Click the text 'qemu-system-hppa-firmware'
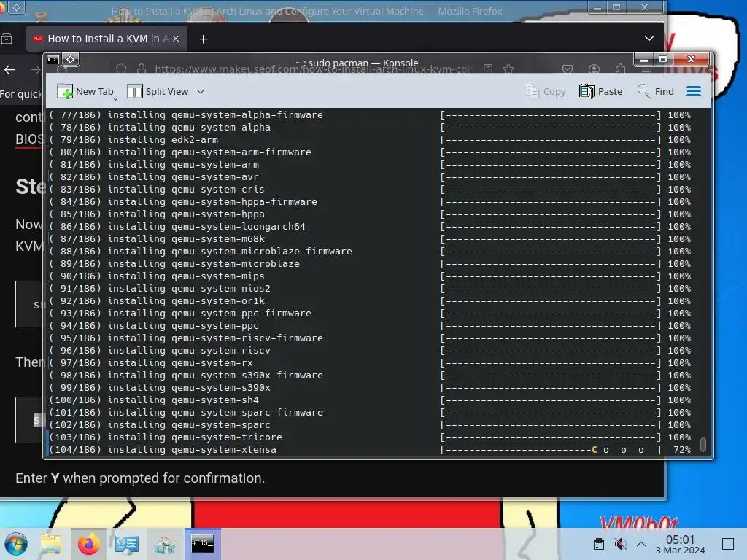747x560 pixels. [244, 201]
